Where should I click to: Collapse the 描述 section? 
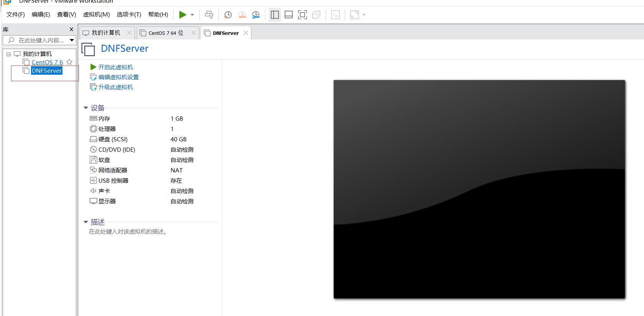86,222
